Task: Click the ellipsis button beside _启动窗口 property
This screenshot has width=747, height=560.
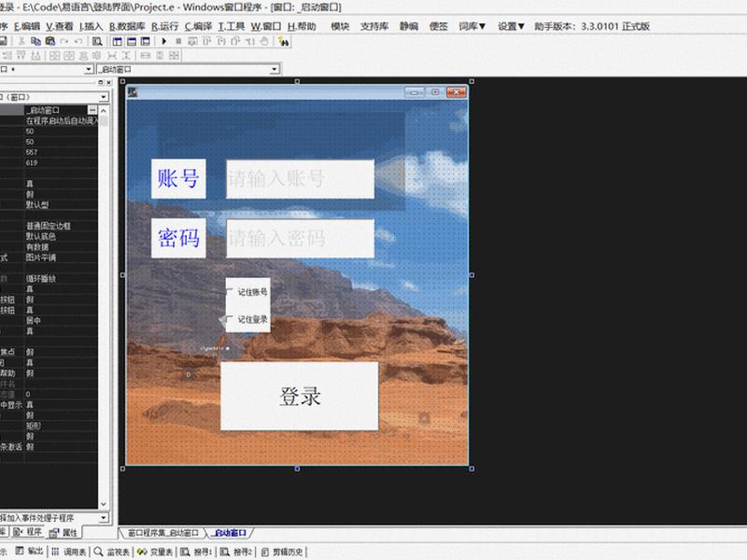Action: 92,110
